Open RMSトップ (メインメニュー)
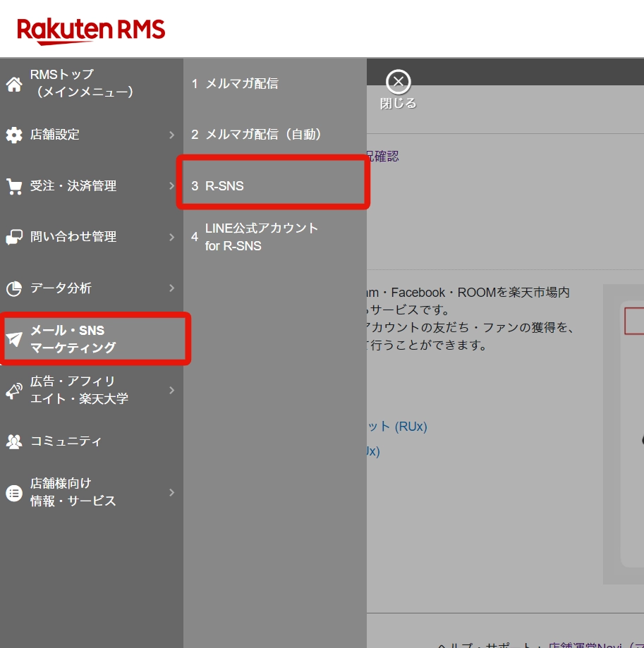 92,83
